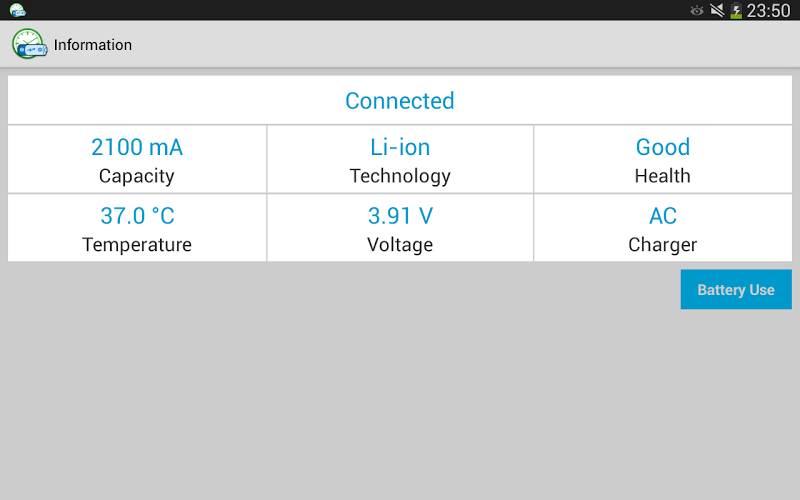The height and width of the screenshot is (500, 800).
Task: Tap the 23:50 clock in status bar
Action: tap(769, 10)
